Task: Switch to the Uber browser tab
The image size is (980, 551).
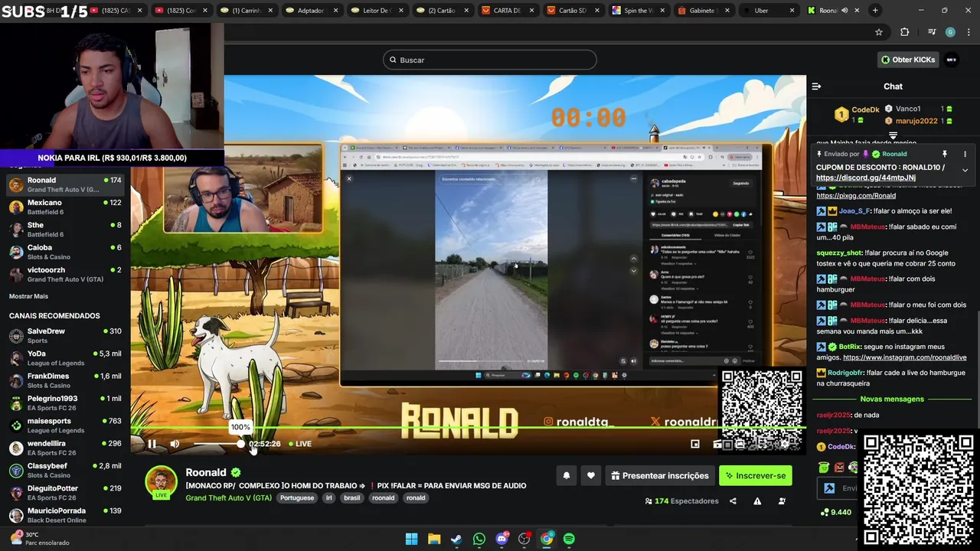Action: [x=770, y=11]
